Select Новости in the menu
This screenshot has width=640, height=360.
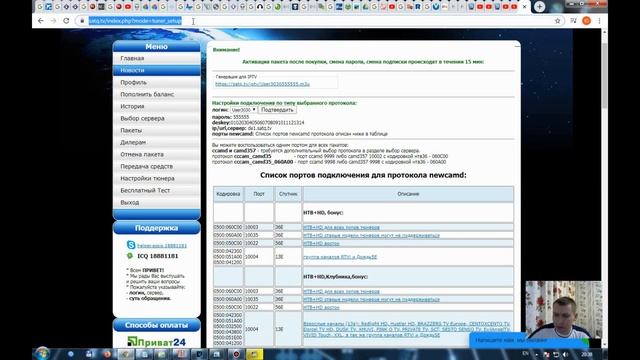coord(157,70)
